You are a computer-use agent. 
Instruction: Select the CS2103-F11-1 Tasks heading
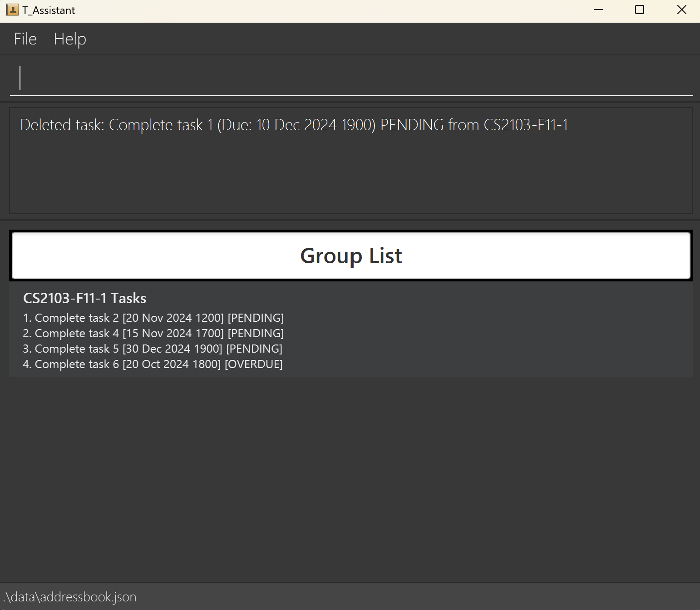[84, 298]
